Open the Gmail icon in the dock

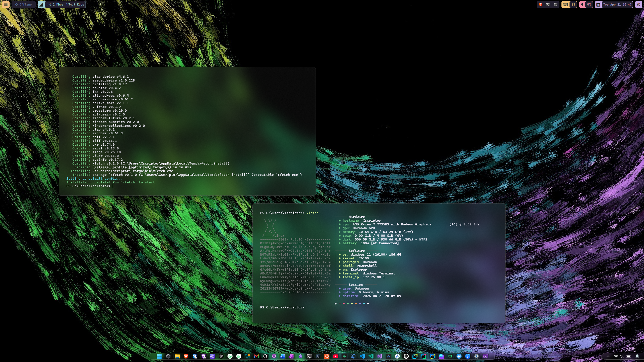click(x=256, y=356)
